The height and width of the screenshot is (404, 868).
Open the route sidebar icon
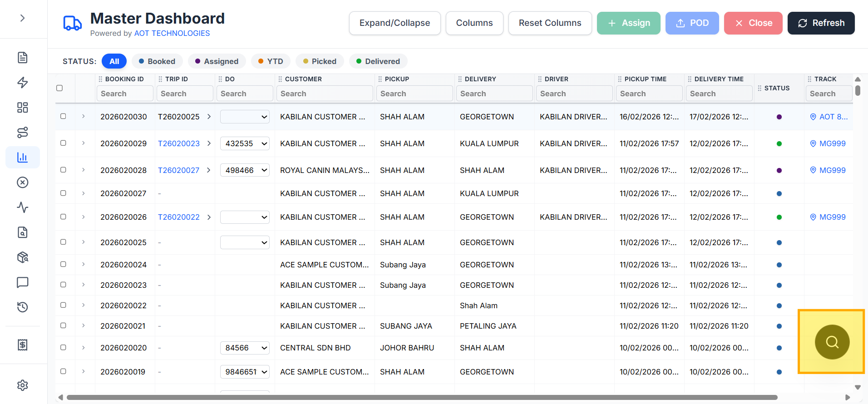click(22, 133)
